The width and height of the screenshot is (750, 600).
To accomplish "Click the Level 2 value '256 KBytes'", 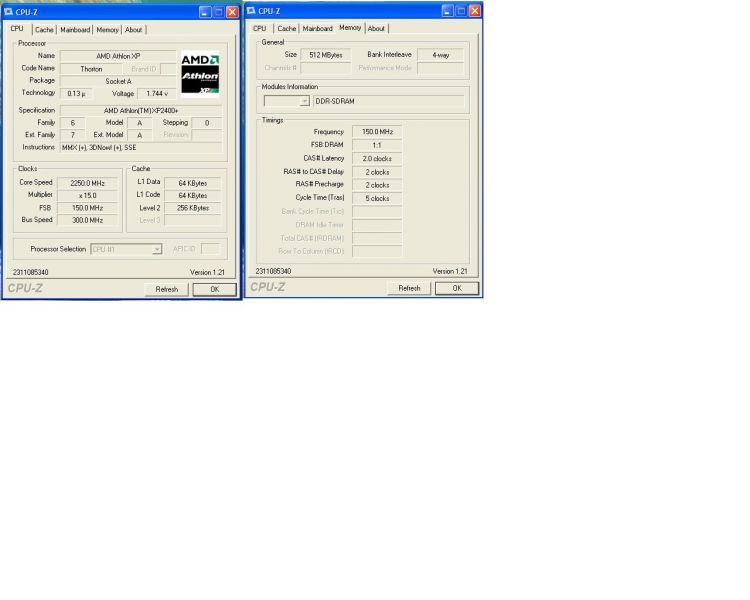I will click(193, 208).
